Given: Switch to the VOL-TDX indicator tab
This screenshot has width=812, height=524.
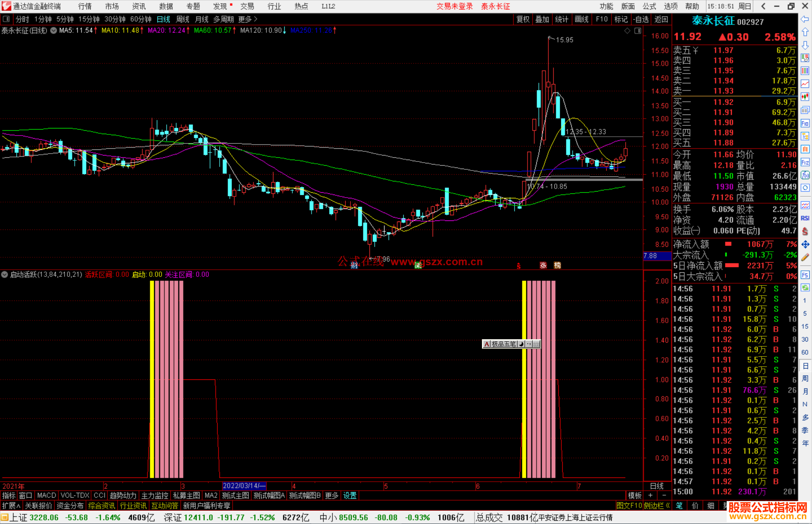Looking at the screenshot, I should (x=75, y=495).
